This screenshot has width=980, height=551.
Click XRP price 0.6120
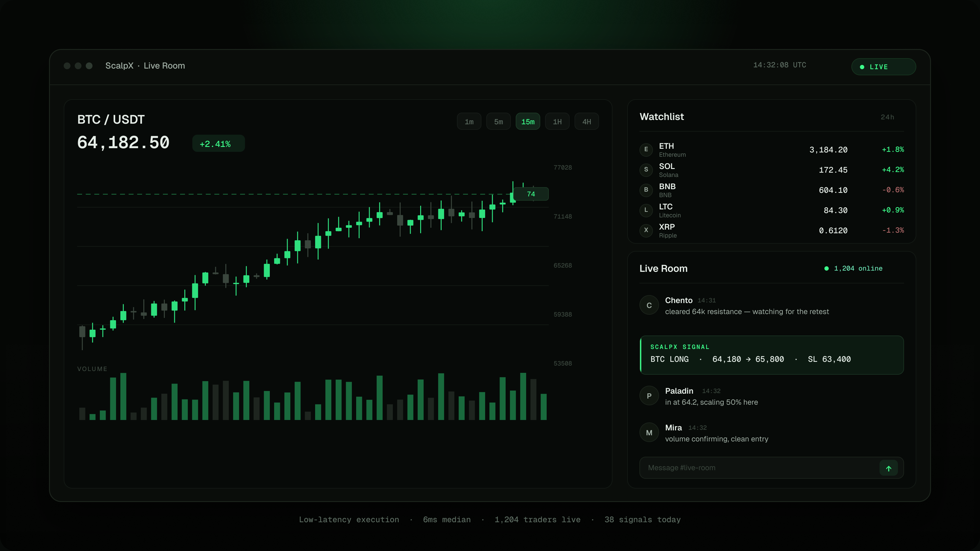pyautogui.click(x=833, y=231)
